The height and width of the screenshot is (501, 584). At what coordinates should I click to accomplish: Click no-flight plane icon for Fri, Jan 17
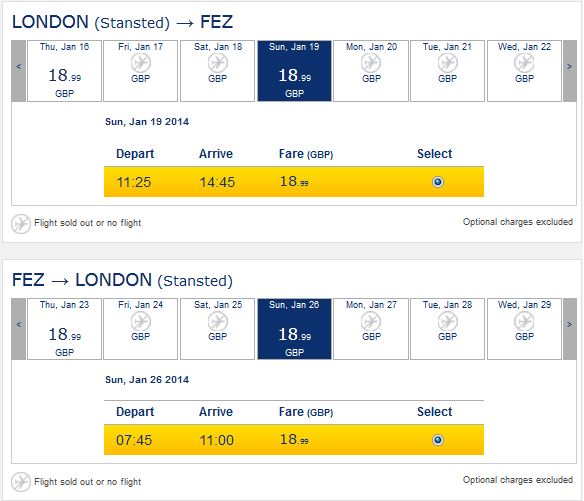[x=141, y=63]
